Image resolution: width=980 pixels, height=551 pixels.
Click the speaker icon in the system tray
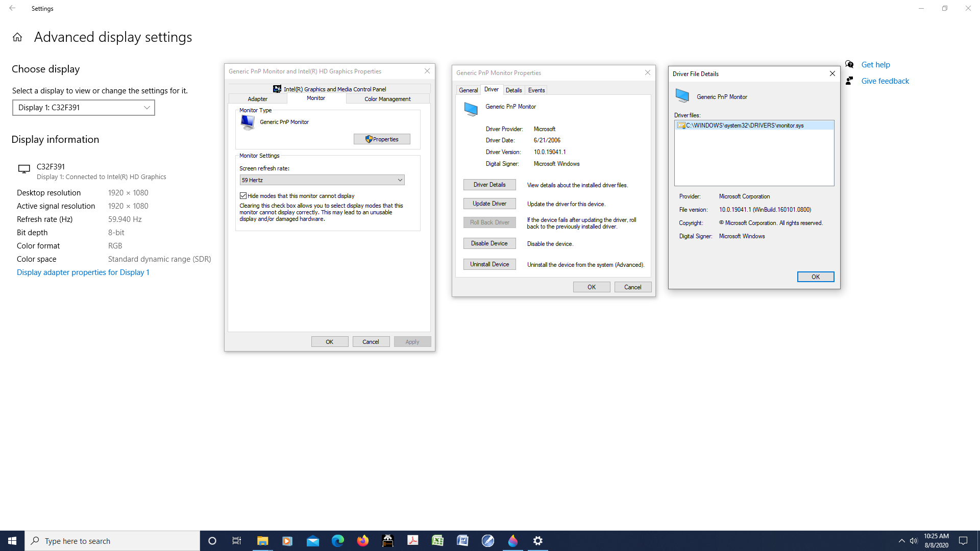tap(914, 540)
